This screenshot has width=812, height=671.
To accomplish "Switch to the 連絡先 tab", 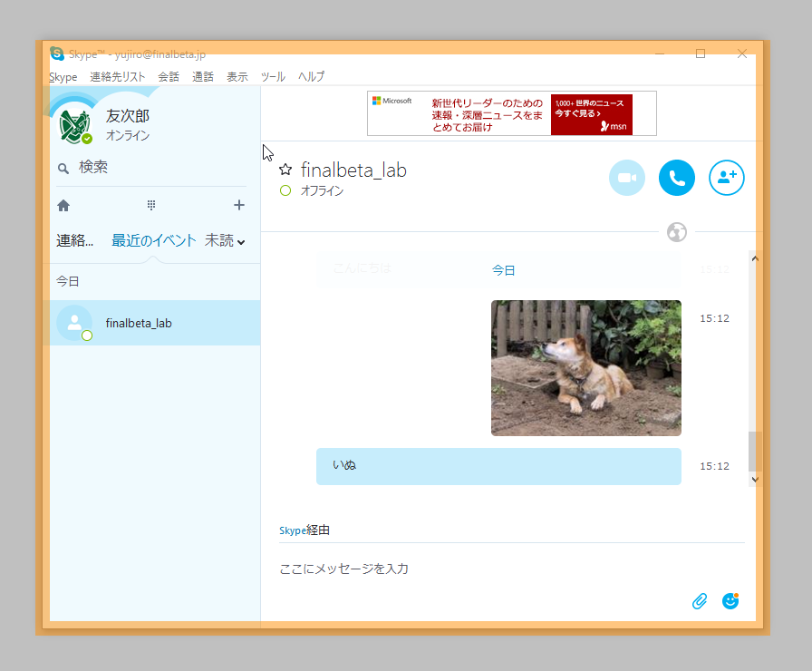I will tap(74, 239).
